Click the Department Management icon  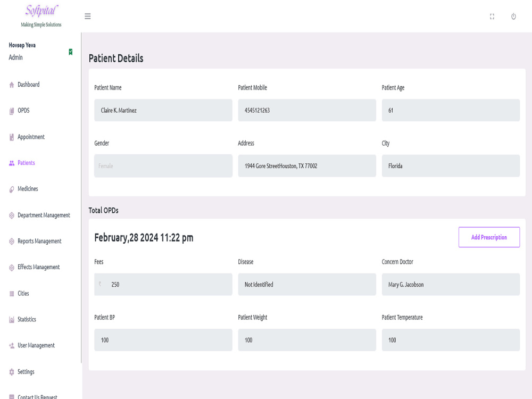[x=12, y=215]
